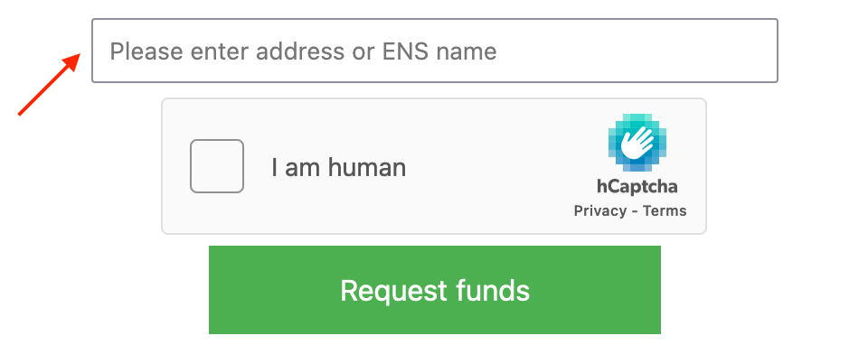868x345 pixels.
Task: Open the hCaptcha Privacy link
Action: coord(600,210)
